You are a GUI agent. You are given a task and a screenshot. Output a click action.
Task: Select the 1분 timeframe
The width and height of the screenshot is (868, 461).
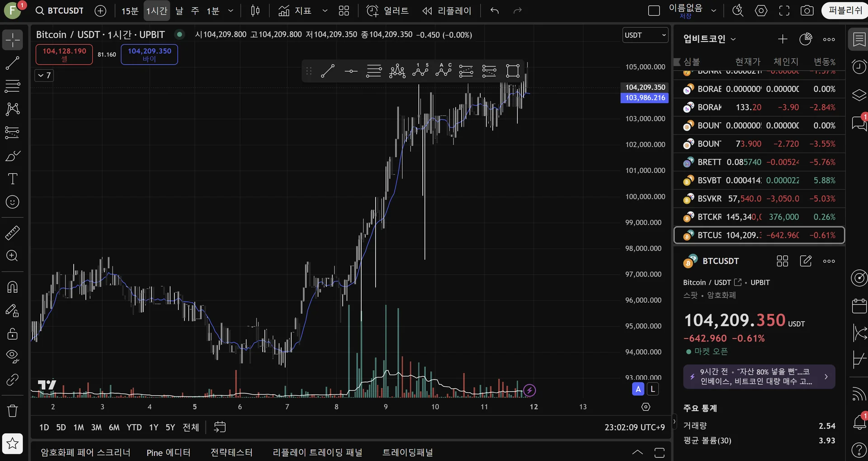tap(213, 10)
